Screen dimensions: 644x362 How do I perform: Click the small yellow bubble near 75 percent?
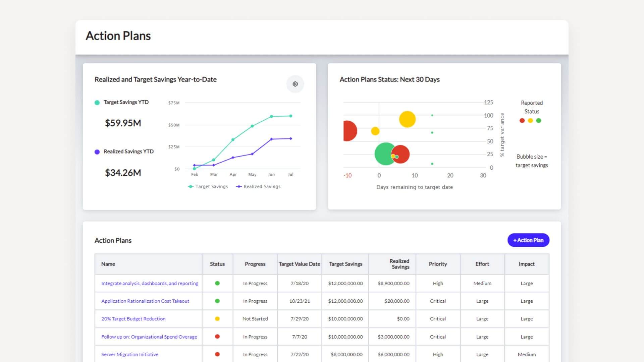point(375,131)
